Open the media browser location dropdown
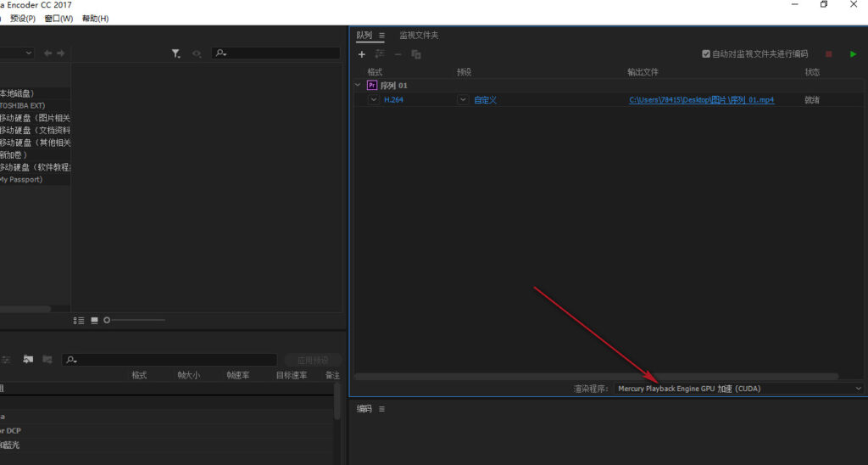Viewport: 868px width, 465px height. click(x=17, y=53)
